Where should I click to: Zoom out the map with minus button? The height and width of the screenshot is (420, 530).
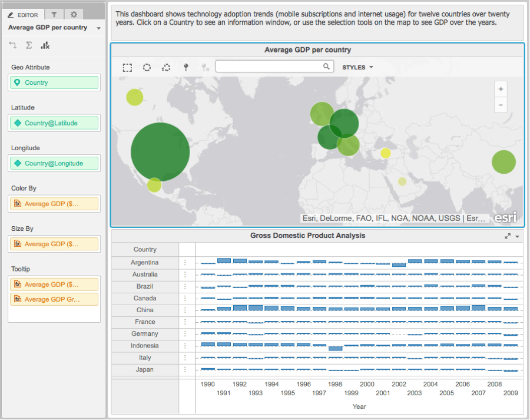click(x=501, y=105)
